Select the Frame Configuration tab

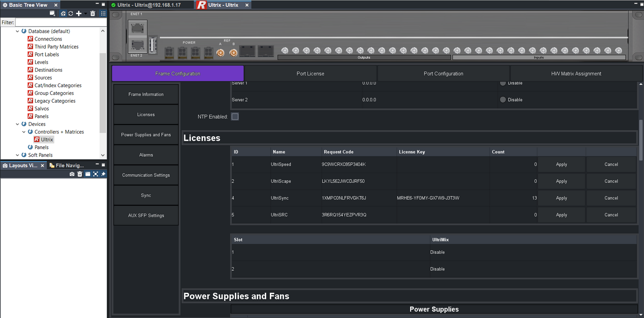coord(178,74)
